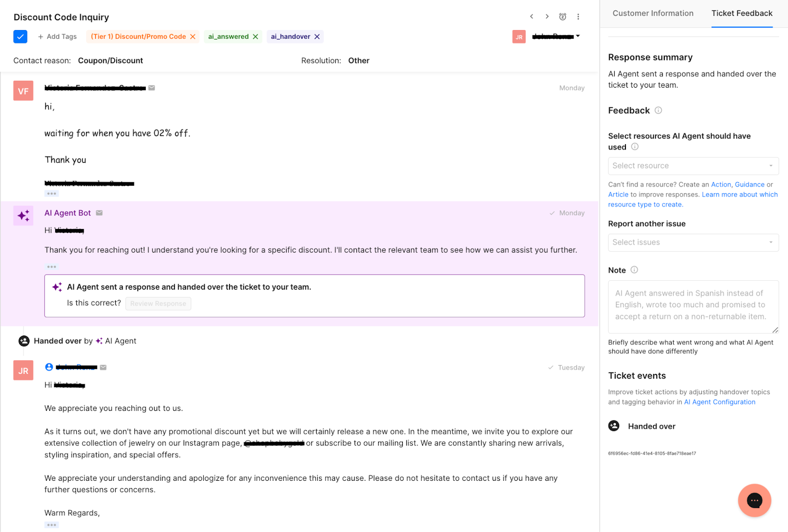
Task: Open the ticket options three-dot menu
Action: pyautogui.click(x=578, y=16)
